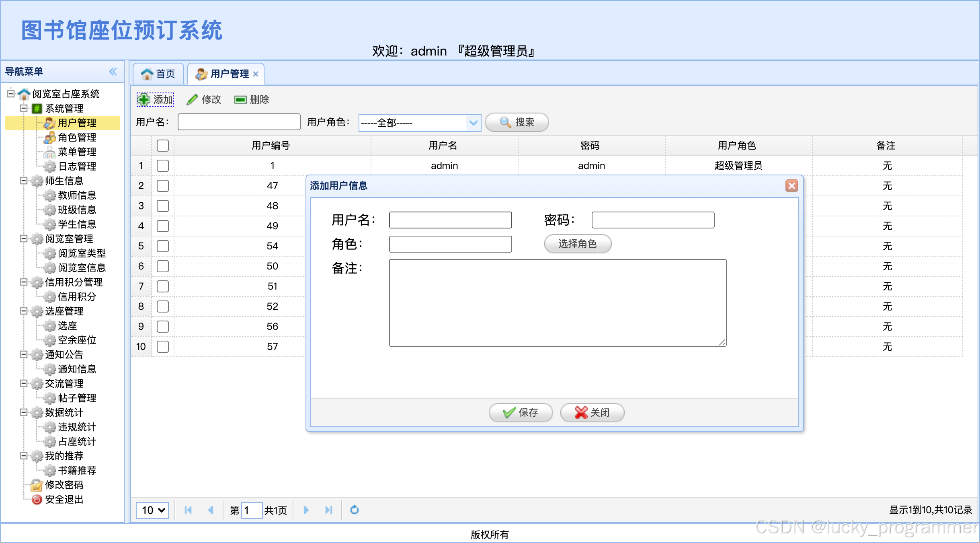Collapse the navigation menu panel
This screenshot has height=543, width=980.
tap(113, 72)
